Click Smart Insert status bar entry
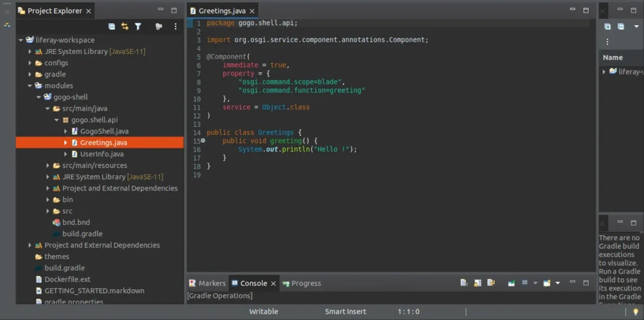644x320 pixels. [x=345, y=312]
